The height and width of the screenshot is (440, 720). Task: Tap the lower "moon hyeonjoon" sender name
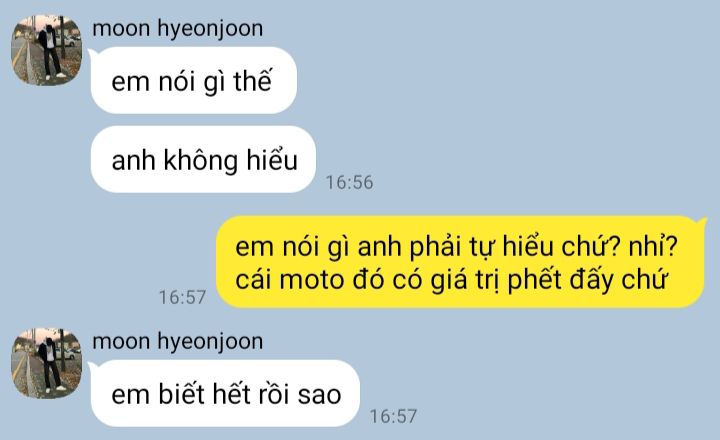coord(178,342)
